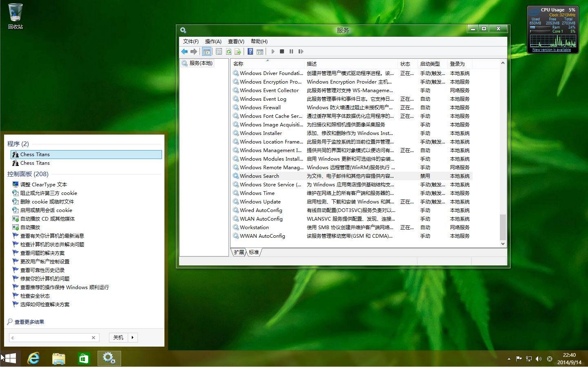
Task: Open Windows Store from taskbar
Action: pos(84,358)
